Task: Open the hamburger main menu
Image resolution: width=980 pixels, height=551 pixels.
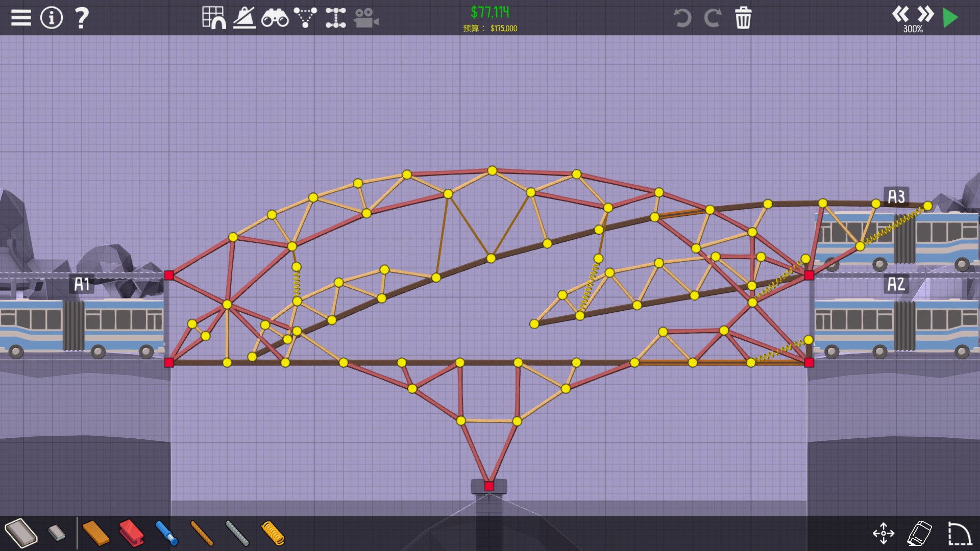Action: (x=21, y=18)
